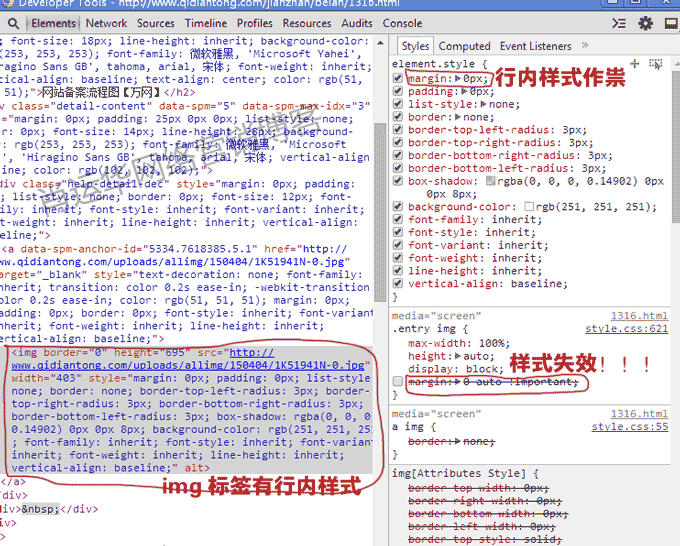
Task: Expand the inline margin shorthand triangle
Action: point(458,78)
